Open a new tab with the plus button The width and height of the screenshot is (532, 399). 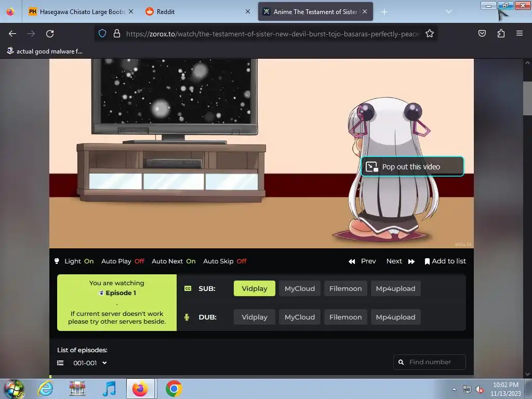pos(384,12)
